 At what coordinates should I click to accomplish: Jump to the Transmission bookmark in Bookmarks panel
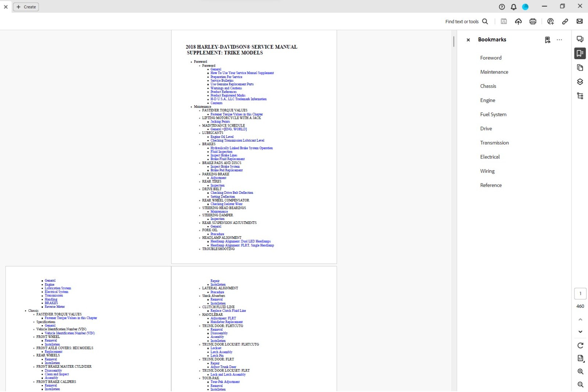click(x=494, y=143)
